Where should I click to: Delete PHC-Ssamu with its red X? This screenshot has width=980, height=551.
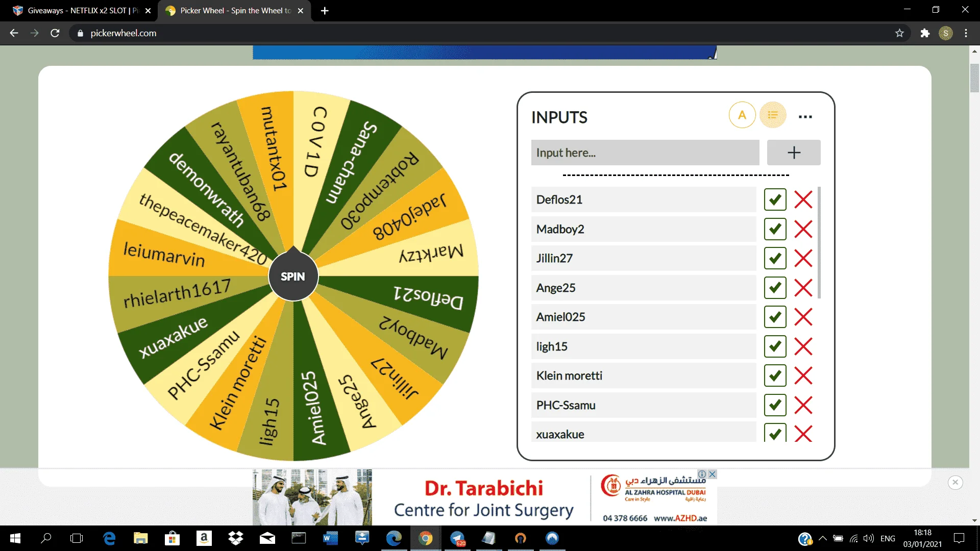(803, 405)
